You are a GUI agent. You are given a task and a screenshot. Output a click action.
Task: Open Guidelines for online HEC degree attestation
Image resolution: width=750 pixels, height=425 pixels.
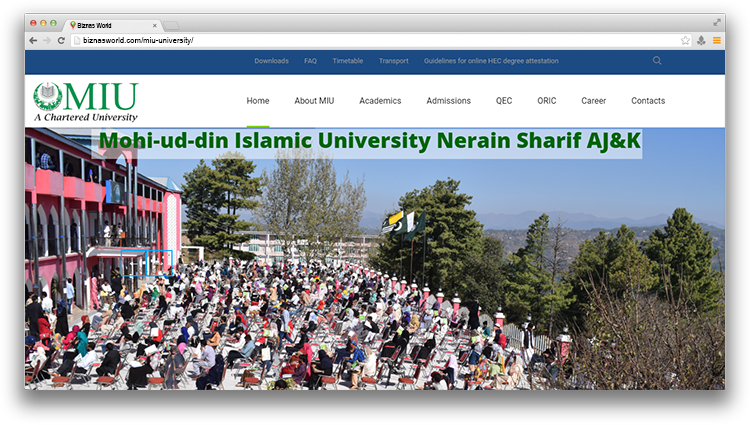tap(491, 61)
